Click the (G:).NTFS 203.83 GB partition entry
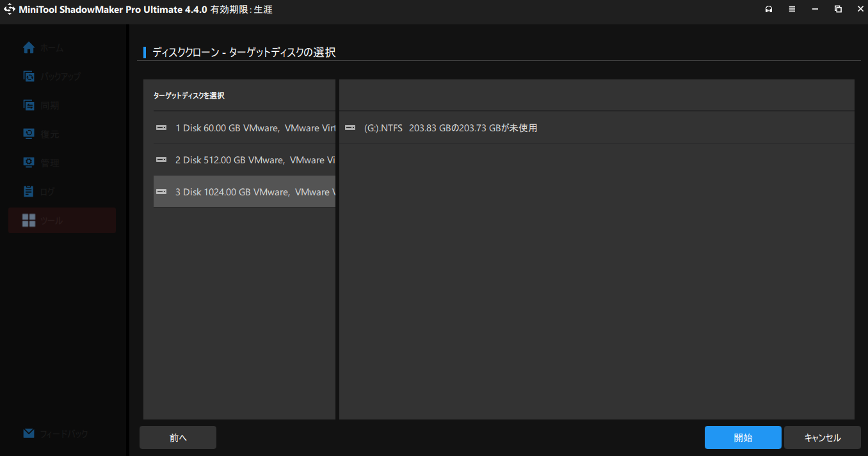868x456 pixels. [597, 127]
